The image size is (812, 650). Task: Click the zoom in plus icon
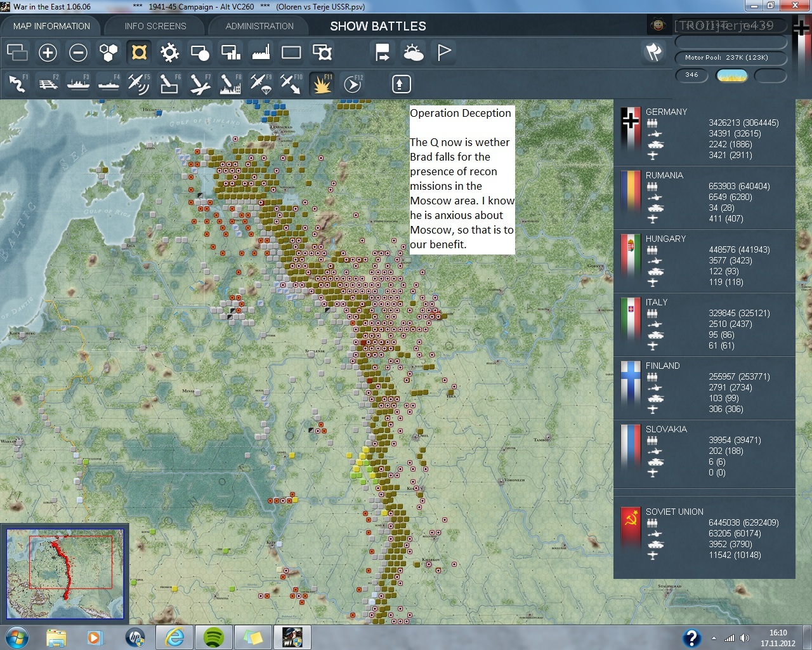click(48, 52)
